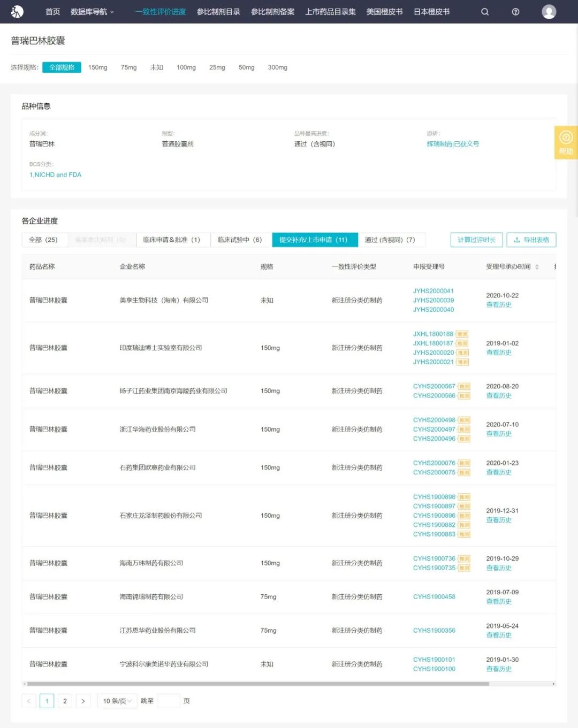Open the 1,NICHD and FDA link
Screen dimensions: 578x728
coord(56,175)
